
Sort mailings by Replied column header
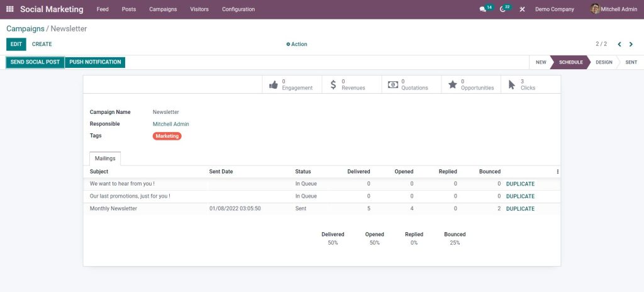[x=448, y=172]
